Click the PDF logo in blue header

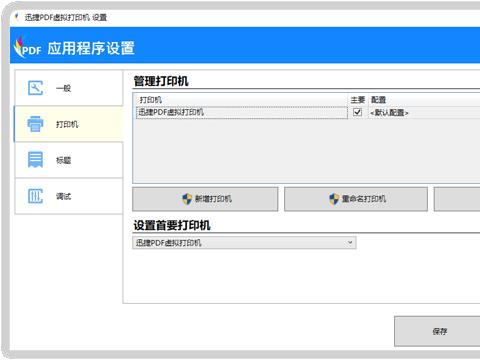point(27,47)
